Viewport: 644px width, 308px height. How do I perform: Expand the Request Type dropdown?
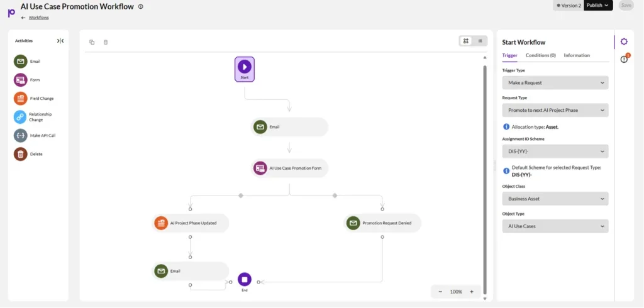coord(555,110)
